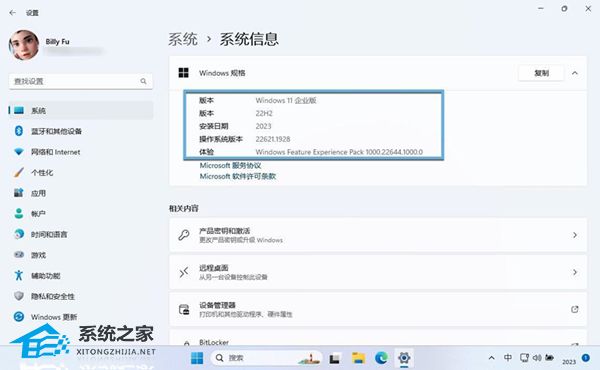The image size is (600, 370).
Task: Go to the 帐户 accounts section
Action: coord(80,214)
